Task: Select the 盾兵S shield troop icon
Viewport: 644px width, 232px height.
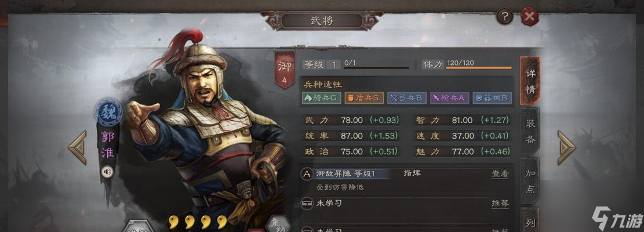Action: pos(364,97)
